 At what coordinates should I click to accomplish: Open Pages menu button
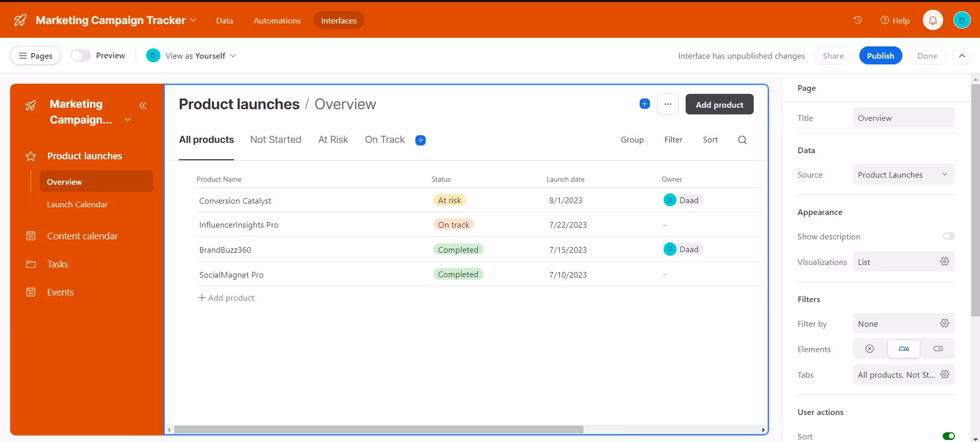click(35, 56)
